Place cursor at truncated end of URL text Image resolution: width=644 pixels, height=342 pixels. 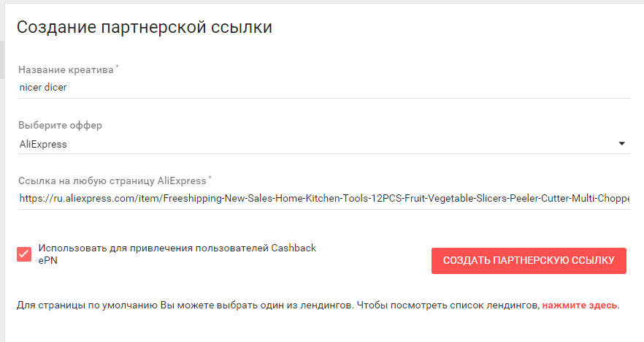pyautogui.click(x=629, y=199)
